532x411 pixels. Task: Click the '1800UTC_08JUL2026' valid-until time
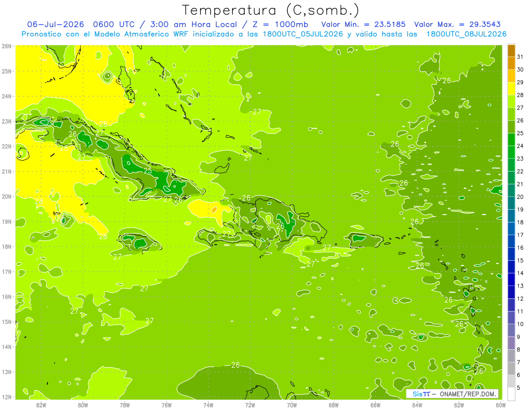[x=466, y=34]
